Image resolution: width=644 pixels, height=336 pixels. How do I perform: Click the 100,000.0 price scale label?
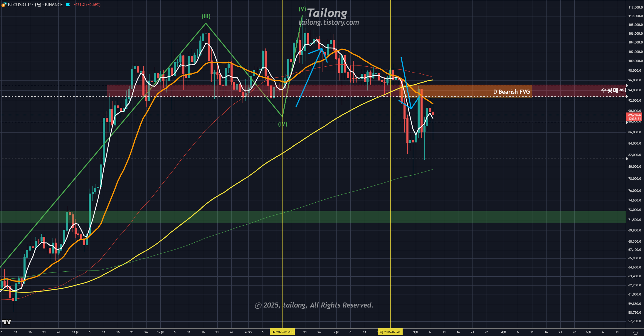pos(635,61)
